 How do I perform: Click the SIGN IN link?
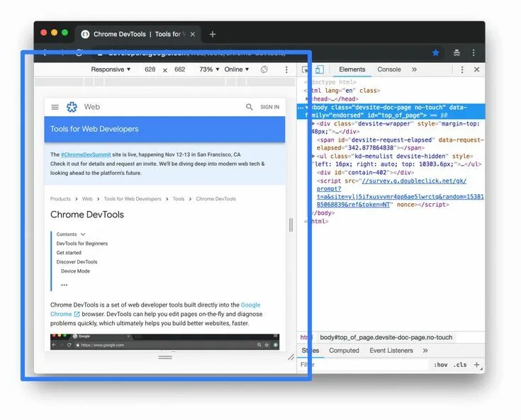click(270, 107)
